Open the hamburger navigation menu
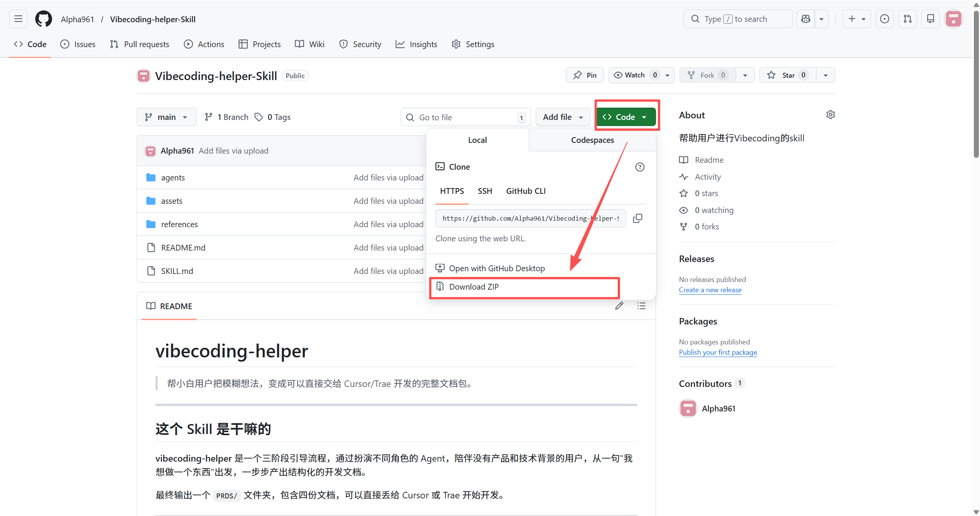 [x=18, y=19]
